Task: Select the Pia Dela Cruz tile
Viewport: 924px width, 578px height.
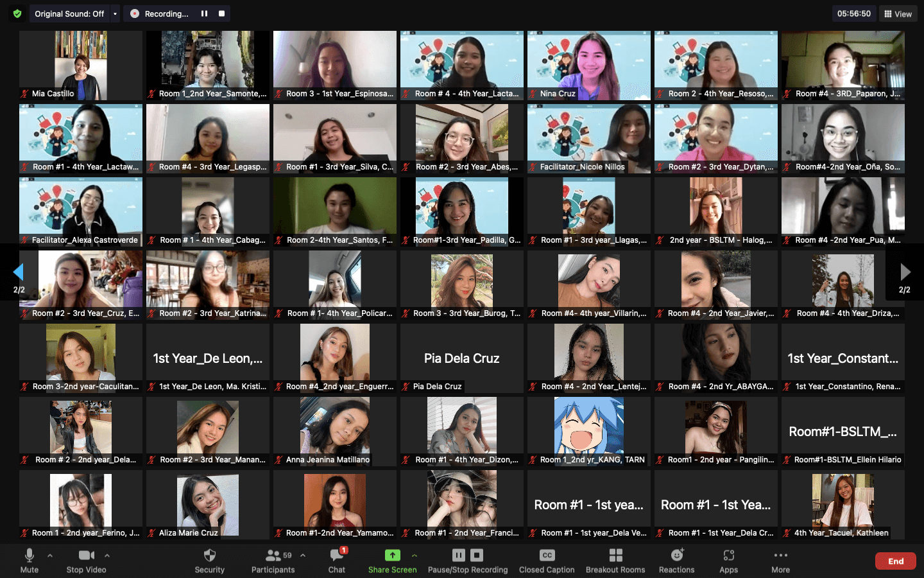Action: click(x=462, y=358)
